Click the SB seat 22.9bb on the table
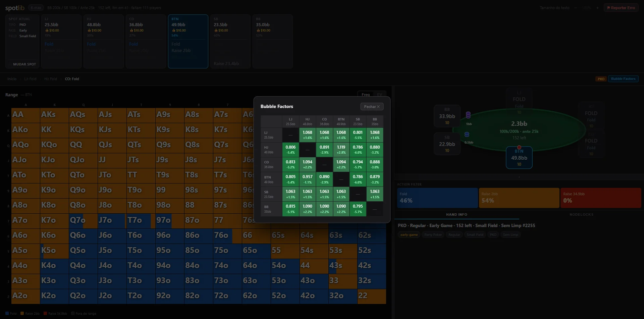The image size is (644, 319). [x=447, y=144]
